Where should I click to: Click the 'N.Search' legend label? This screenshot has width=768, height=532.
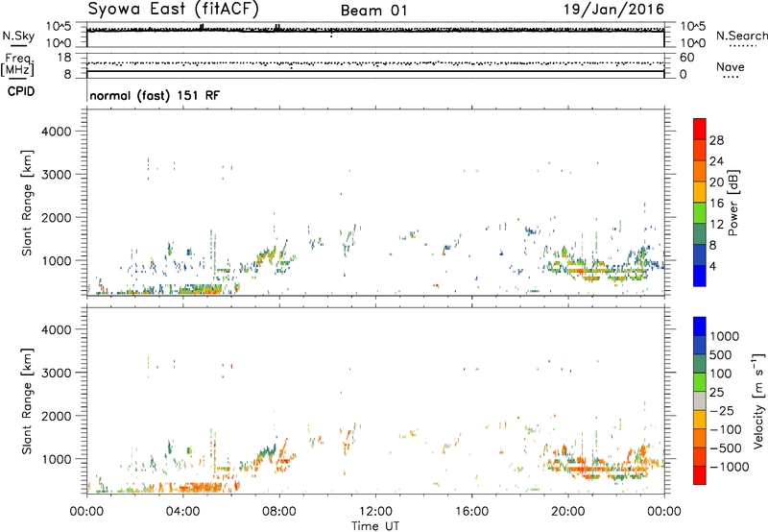[x=741, y=36]
